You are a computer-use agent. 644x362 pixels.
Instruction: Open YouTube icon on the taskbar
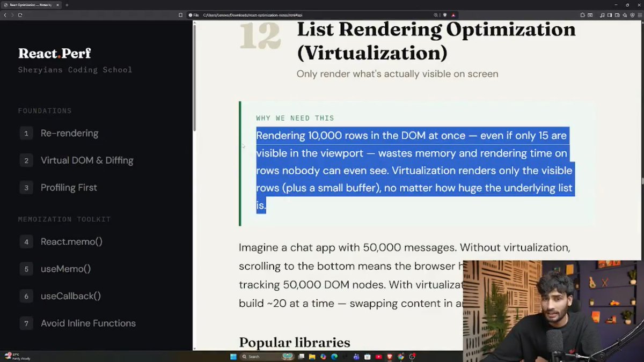pyautogui.click(x=379, y=357)
